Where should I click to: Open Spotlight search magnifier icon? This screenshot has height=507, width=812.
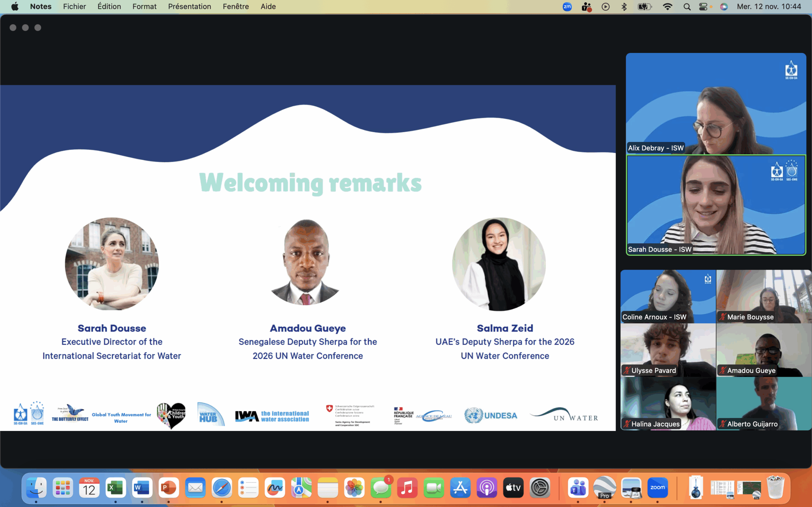pyautogui.click(x=687, y=7)
